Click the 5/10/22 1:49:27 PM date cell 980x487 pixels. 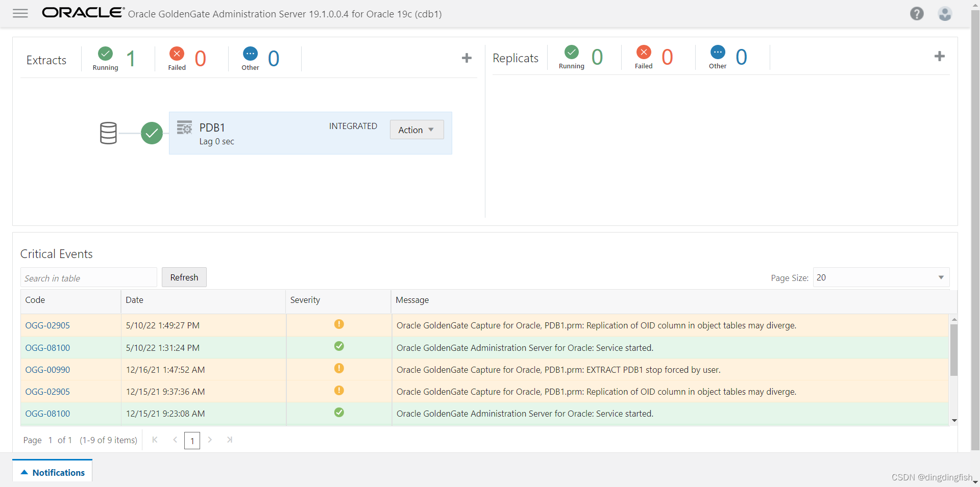203,325
